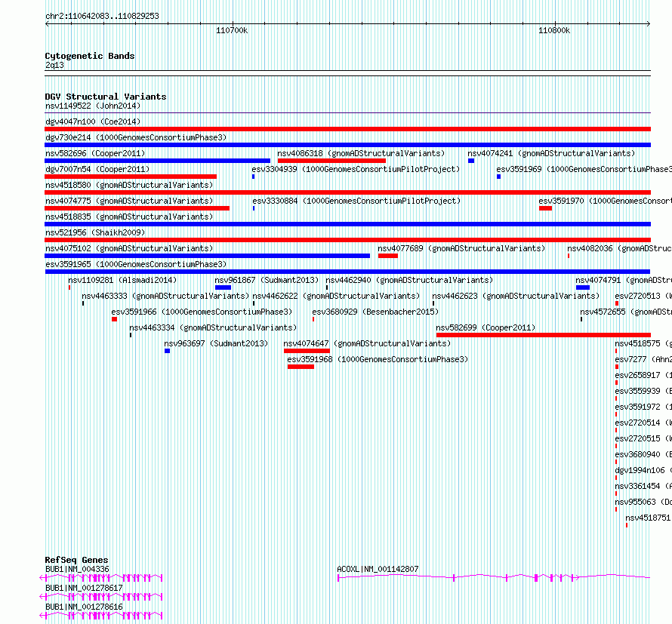
Task: Select the esv3680940 variant label
Action: tap(643, 454)
